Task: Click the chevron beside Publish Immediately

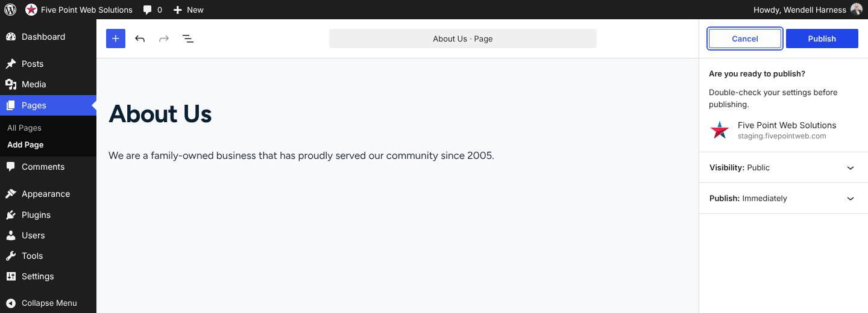Action: (851, 199)
